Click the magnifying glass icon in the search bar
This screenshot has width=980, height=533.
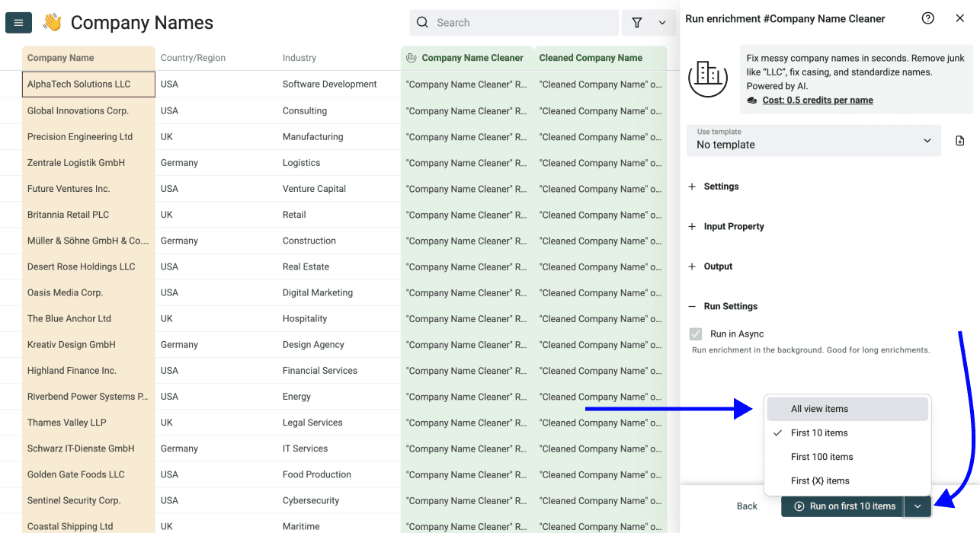click(x=422, y=23)
